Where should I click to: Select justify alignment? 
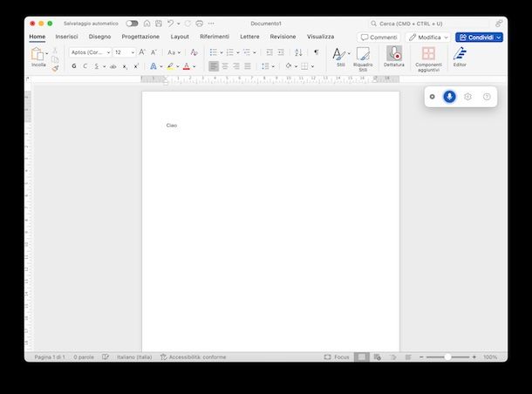tap(248, 66)
